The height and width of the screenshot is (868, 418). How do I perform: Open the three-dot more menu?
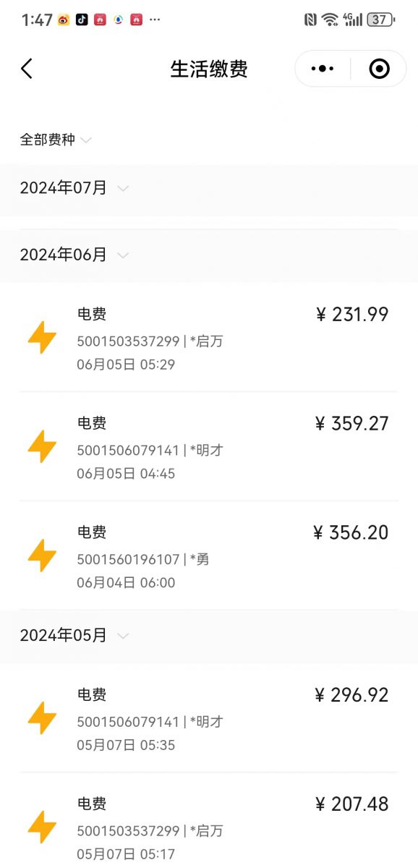pyautogui.click(x=323, y=69)
